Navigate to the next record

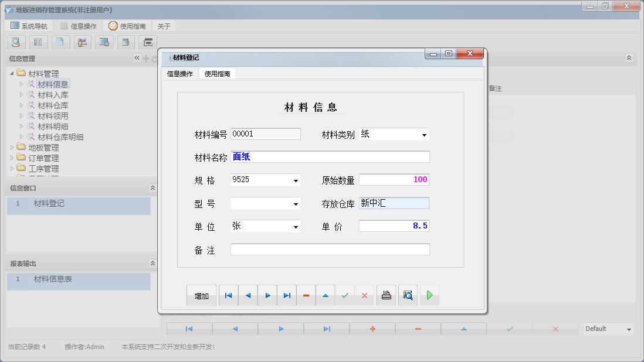click(267, 295)
